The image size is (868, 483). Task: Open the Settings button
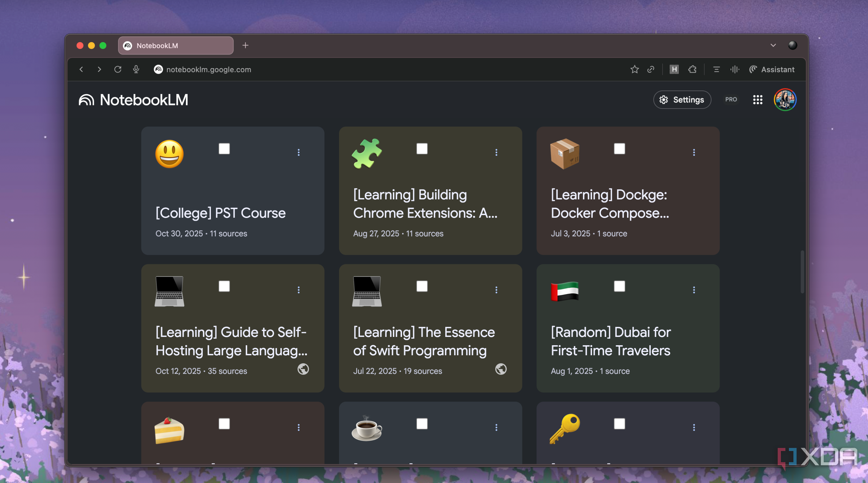[682, 100]
